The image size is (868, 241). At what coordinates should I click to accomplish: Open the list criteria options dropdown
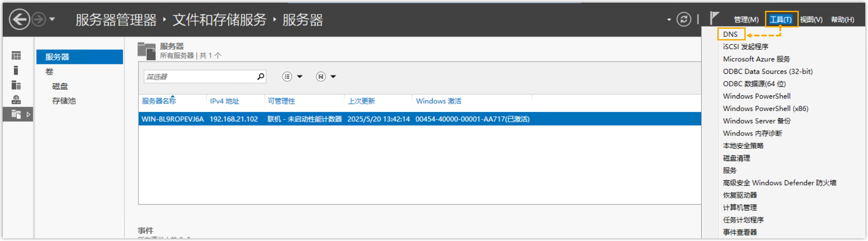[x=292, y=77]
